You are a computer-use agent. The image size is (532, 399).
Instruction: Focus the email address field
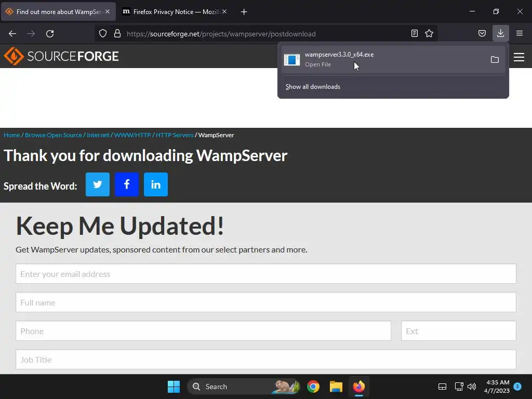tap(265, 273)
